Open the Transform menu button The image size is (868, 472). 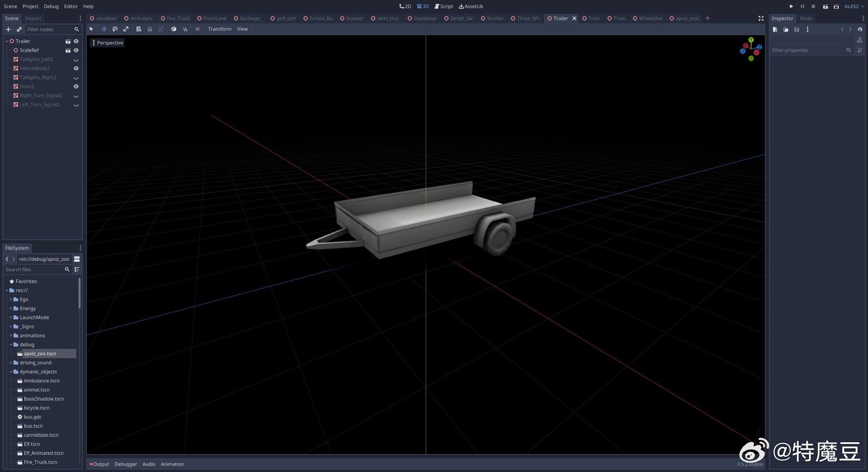point(219,29)
